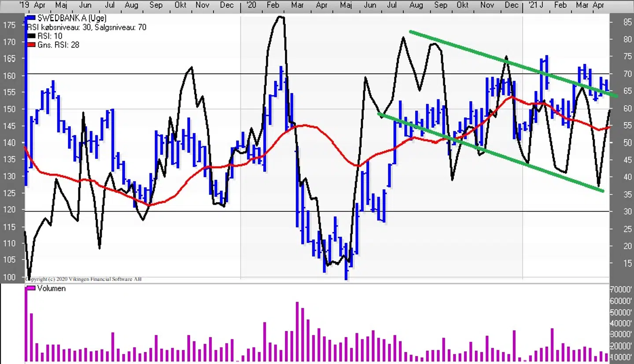Click the Vikingen Financial Software copyright text
The image size is (634, 364).
click(84, 279)
